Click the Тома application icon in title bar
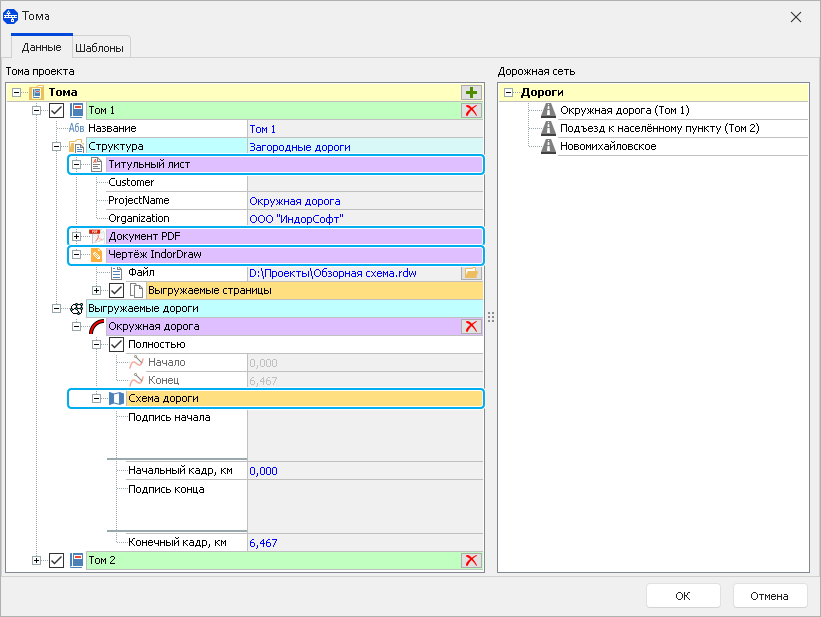Image resolution: width=821 pixels, height=617 pixels. [10, 16]
